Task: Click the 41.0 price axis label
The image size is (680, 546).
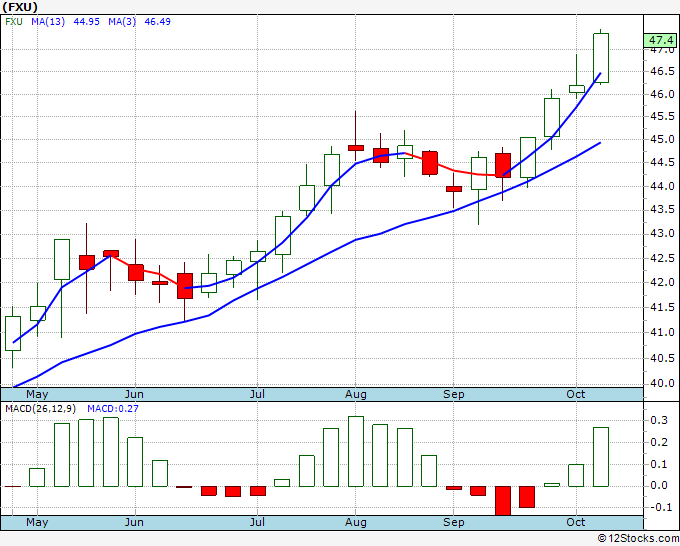Action: click(662, 333)
